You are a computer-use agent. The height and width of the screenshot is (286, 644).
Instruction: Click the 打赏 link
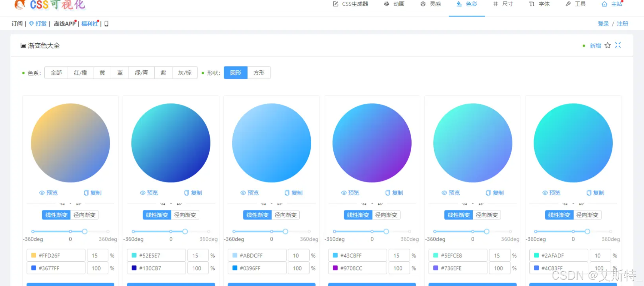[38, 24]
